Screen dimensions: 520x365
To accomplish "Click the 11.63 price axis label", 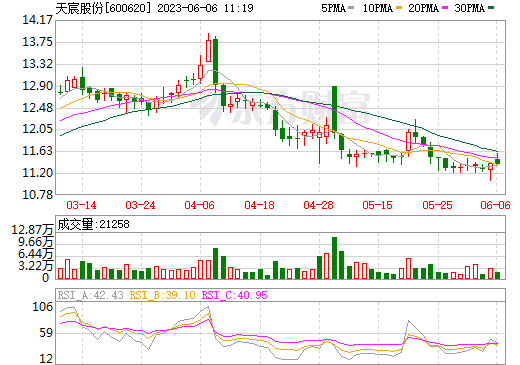I will [37, 151].
